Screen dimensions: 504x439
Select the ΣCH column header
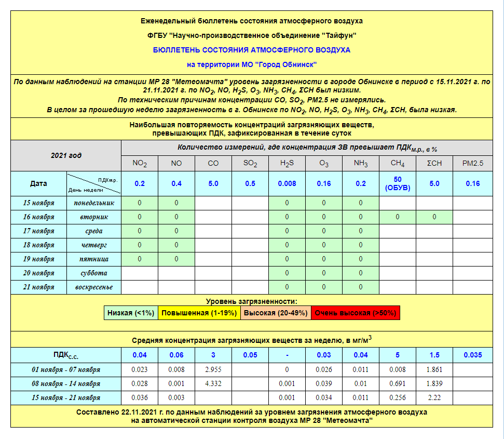pos(434,163)
